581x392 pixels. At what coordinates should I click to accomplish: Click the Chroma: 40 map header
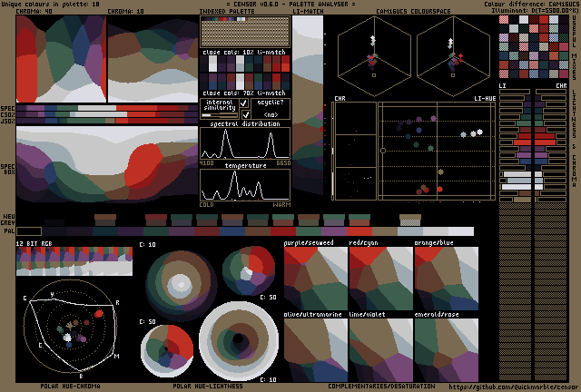pyautogui.click(x=36, y=12)
